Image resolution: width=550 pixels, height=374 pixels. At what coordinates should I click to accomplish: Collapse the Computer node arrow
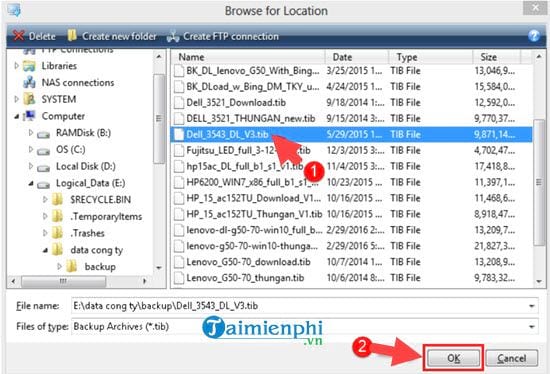[16, 116]
